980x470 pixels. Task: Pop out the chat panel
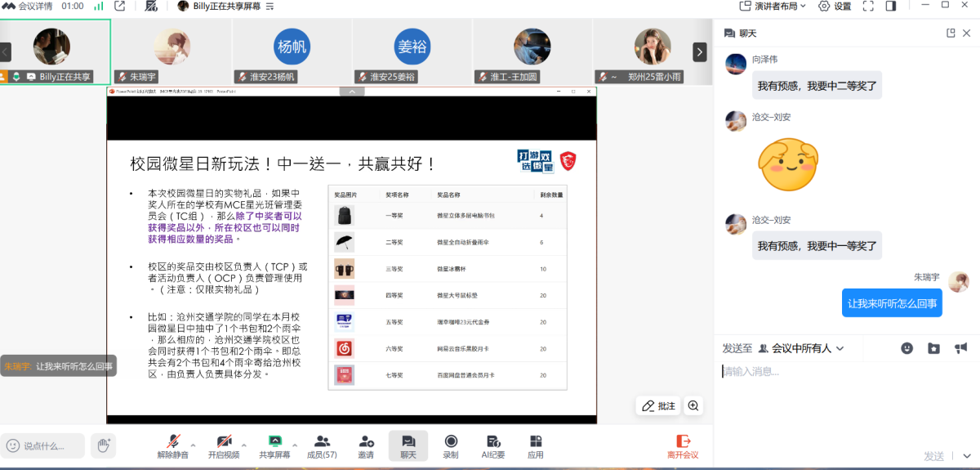pos(951,33)
